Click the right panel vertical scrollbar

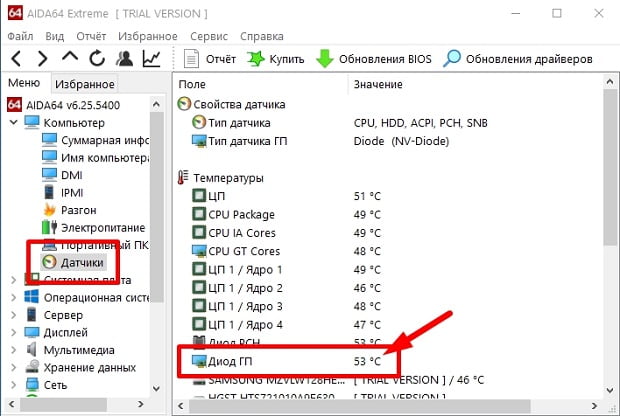pyautogui.click(x=610, y=167)
